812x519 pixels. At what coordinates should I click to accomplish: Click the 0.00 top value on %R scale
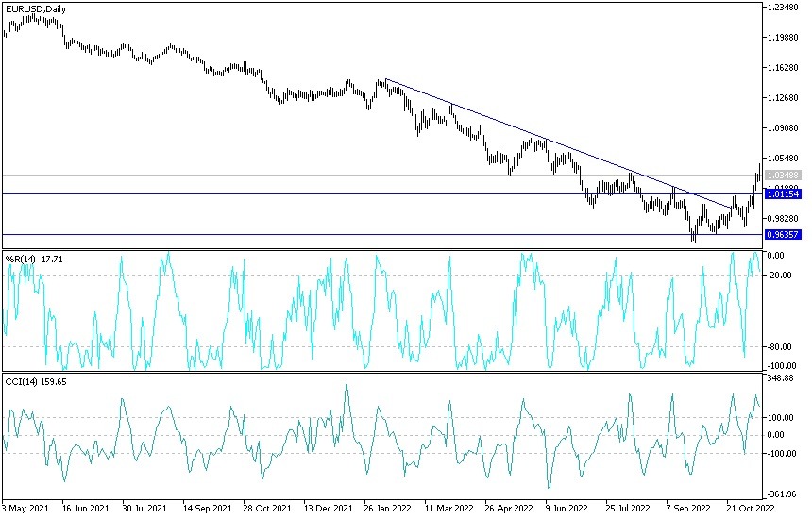click(x=775, y=256)
